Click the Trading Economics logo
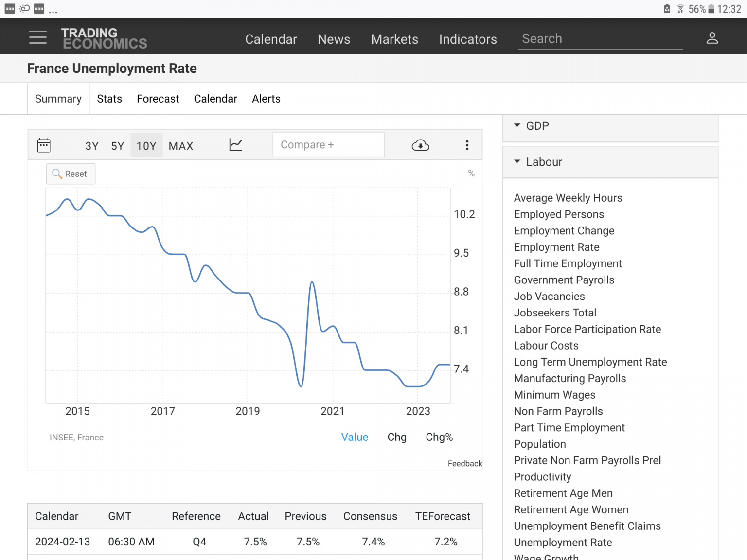Screen dimensions: 747x560 [104, 38]
